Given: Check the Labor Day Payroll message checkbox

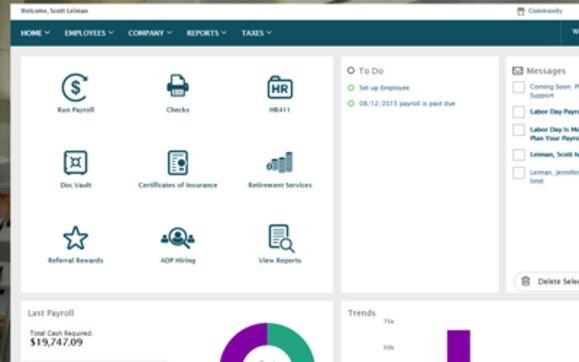Looking at the screenshot, I should (519, 112).
